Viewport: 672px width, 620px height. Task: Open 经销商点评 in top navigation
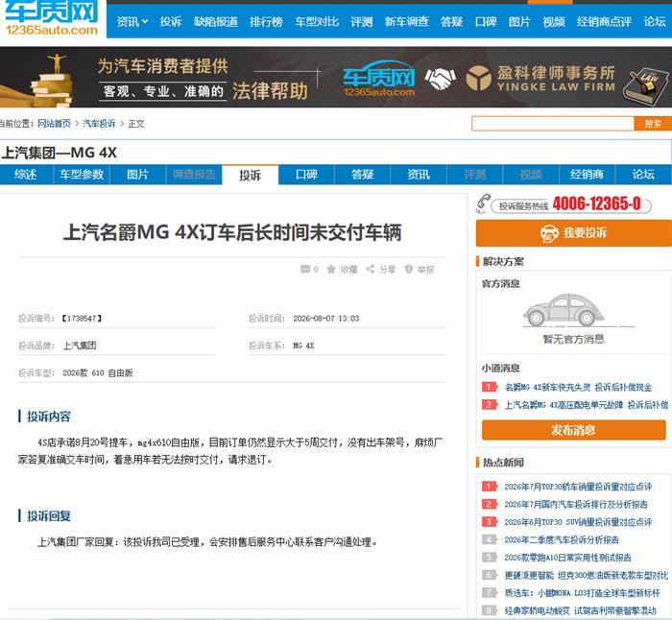604,21
